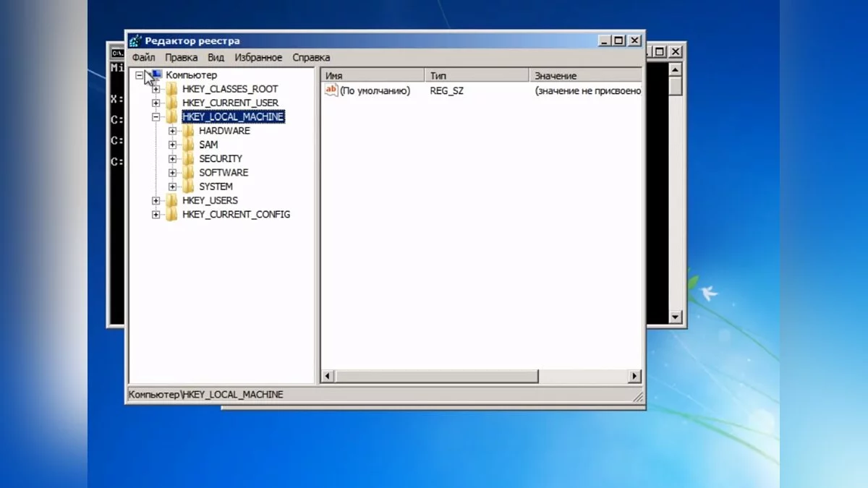
Task: Click the HKEY_CURRENT_USER folder icon
Action: pos(171,103)
